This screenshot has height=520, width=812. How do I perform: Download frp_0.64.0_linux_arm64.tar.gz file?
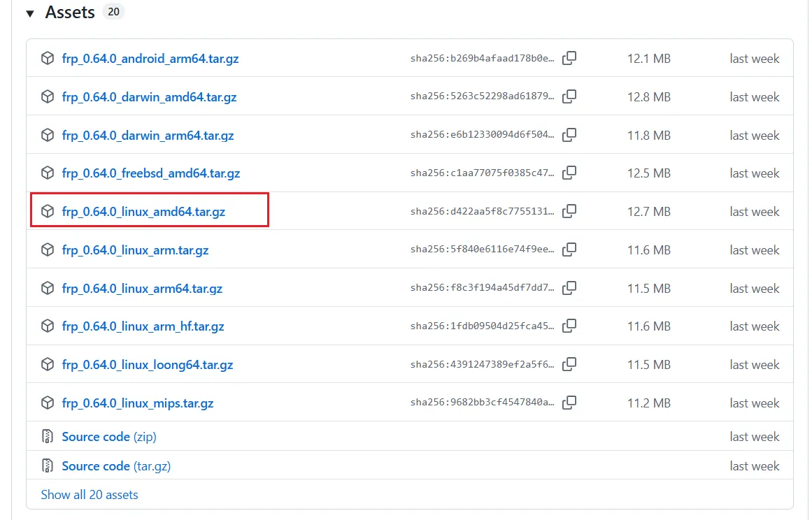click(142, 289)
